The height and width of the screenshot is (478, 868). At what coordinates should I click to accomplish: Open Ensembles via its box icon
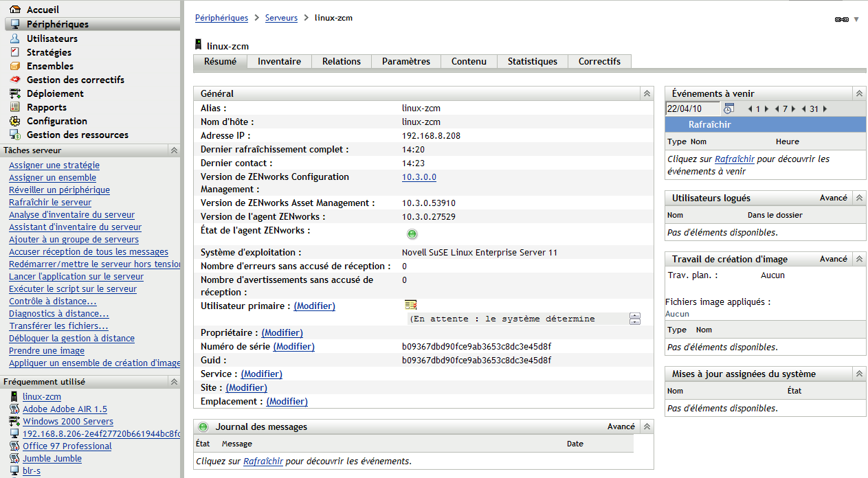[x=14, y=66]
